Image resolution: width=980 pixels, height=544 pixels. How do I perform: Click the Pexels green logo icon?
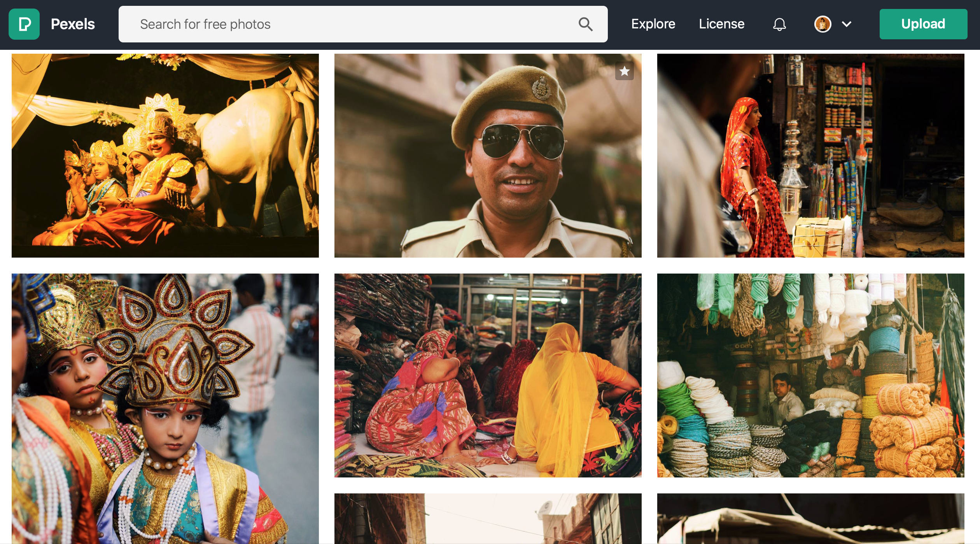tap(24, 24)
